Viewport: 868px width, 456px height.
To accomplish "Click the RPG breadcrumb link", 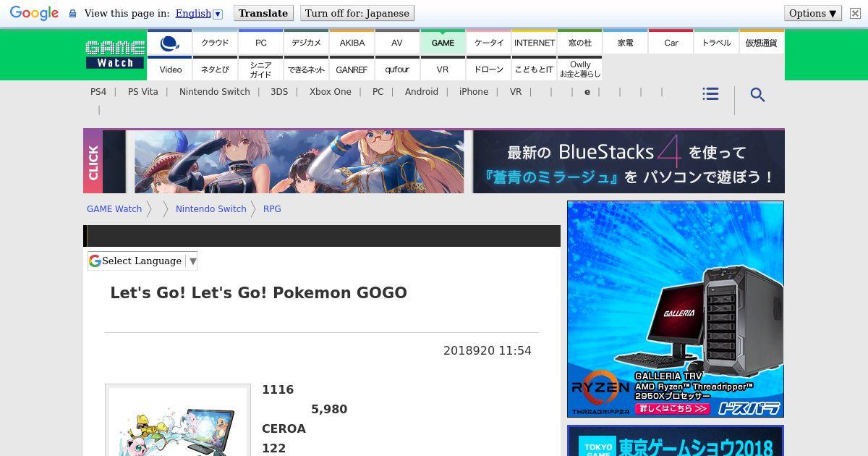I will click(x=272, y=209).
